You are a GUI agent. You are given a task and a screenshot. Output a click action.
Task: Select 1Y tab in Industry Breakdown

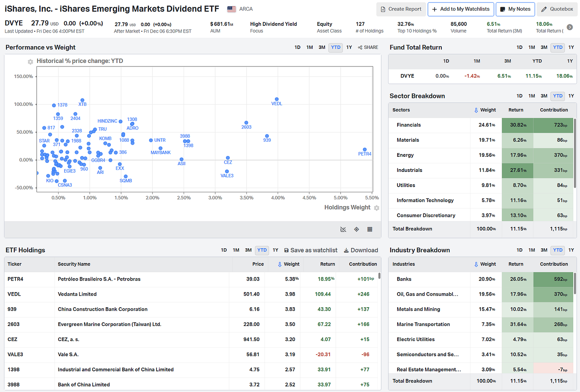click(x=571, y=250)
